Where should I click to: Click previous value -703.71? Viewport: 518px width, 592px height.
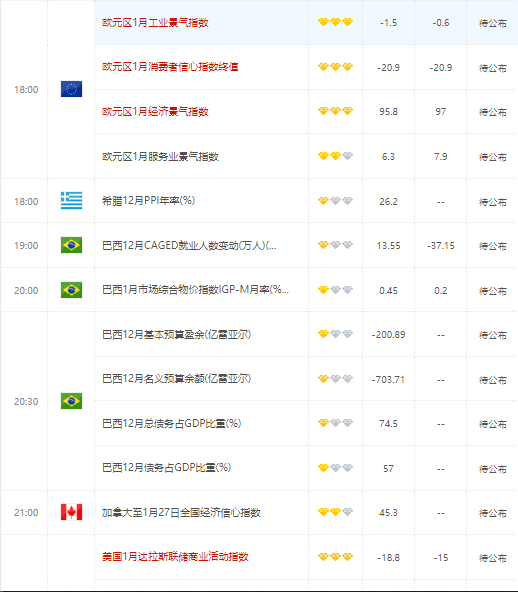click(x=388, y=379)
